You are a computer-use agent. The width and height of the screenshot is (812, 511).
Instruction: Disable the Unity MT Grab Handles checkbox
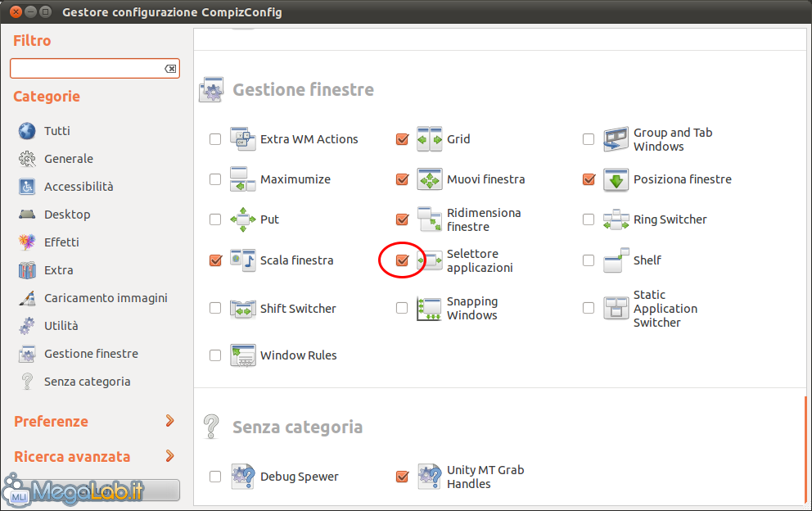(402, 477)
